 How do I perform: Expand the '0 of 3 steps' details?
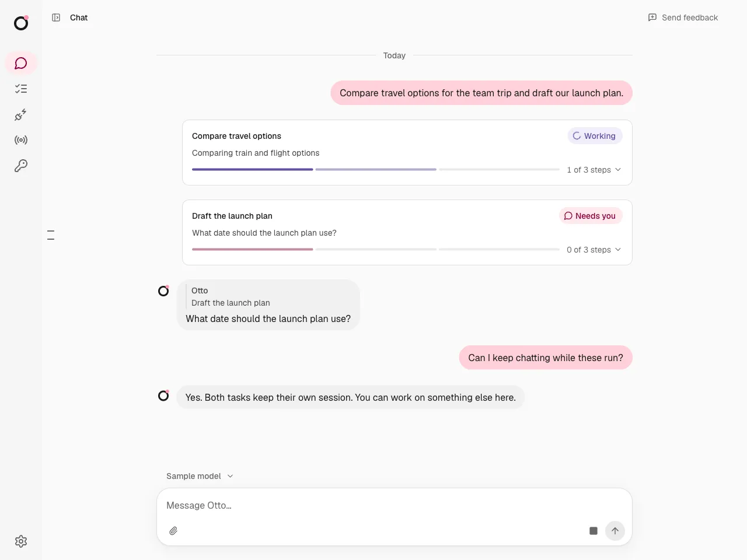(x=594, y=250)
